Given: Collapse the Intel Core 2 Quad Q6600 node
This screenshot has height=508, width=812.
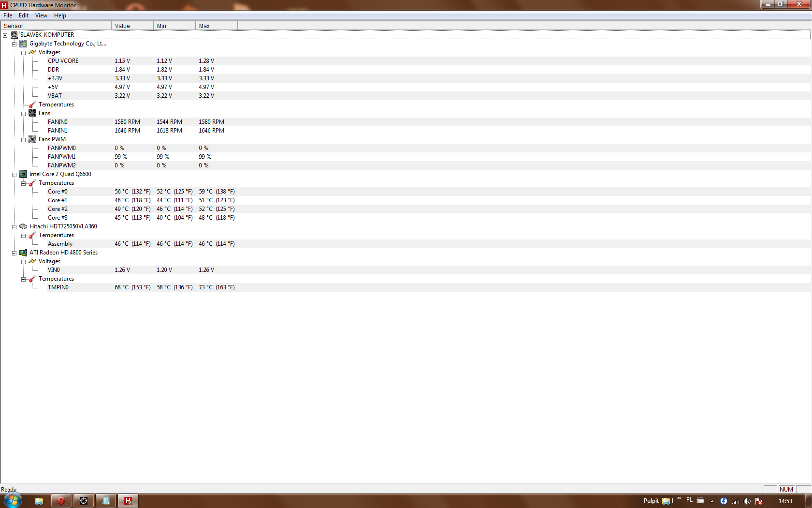Looking at the screenshot, I should click(x=14, y=175).
